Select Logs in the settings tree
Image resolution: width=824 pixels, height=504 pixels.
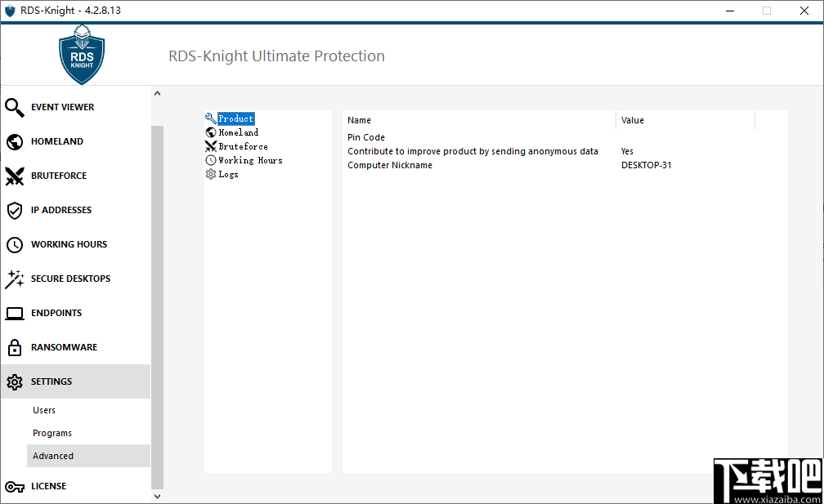(x=228, y=174)
